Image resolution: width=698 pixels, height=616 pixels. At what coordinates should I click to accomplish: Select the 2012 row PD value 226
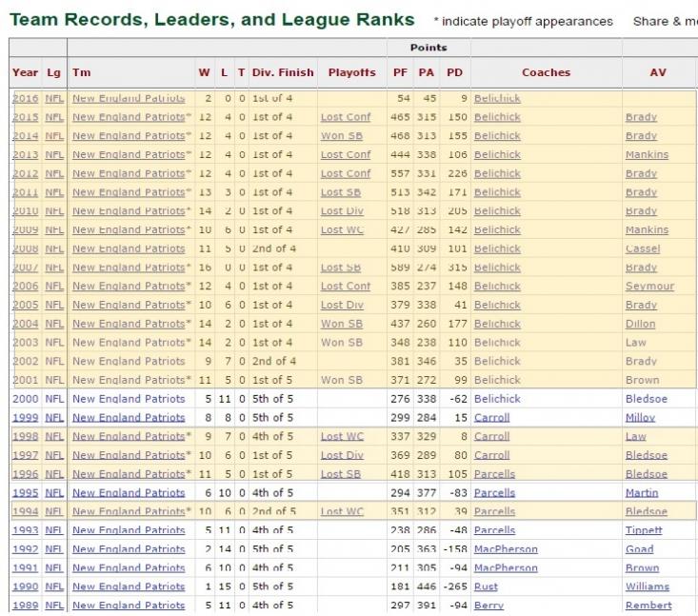click(x=458, y=173)
